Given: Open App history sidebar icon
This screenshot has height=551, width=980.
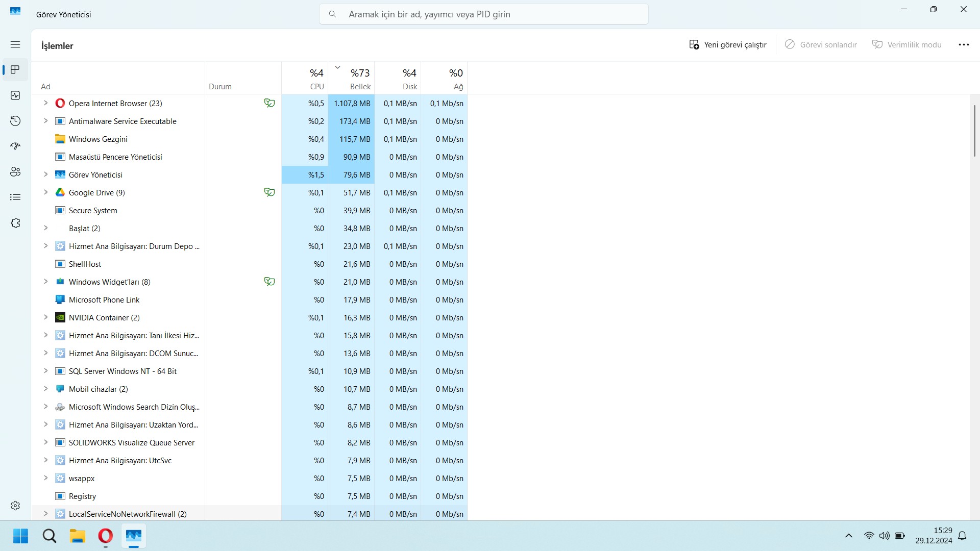Looking at the screenshot, I should 15,121.
